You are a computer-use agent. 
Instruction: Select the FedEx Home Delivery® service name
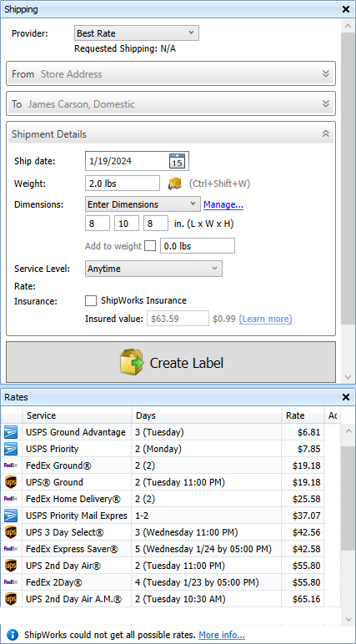point(73,499)
